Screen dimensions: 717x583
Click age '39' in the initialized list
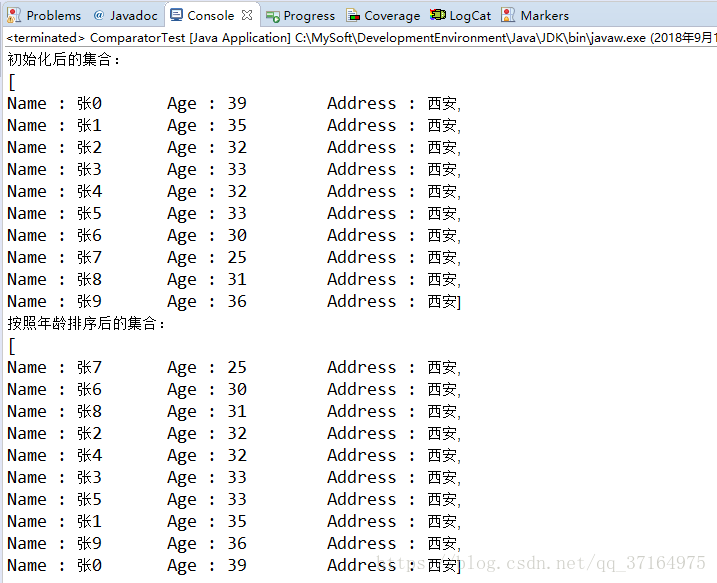pos(237,103)
